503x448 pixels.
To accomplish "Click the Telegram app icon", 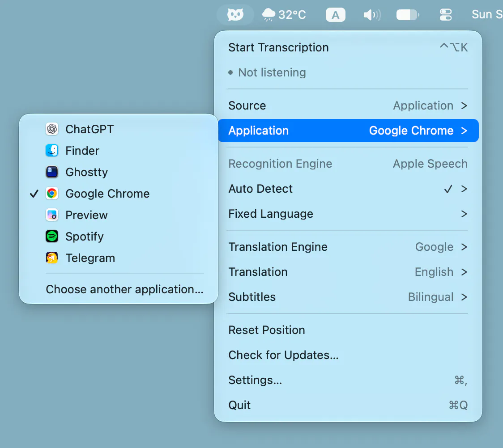I will [52, 258].
